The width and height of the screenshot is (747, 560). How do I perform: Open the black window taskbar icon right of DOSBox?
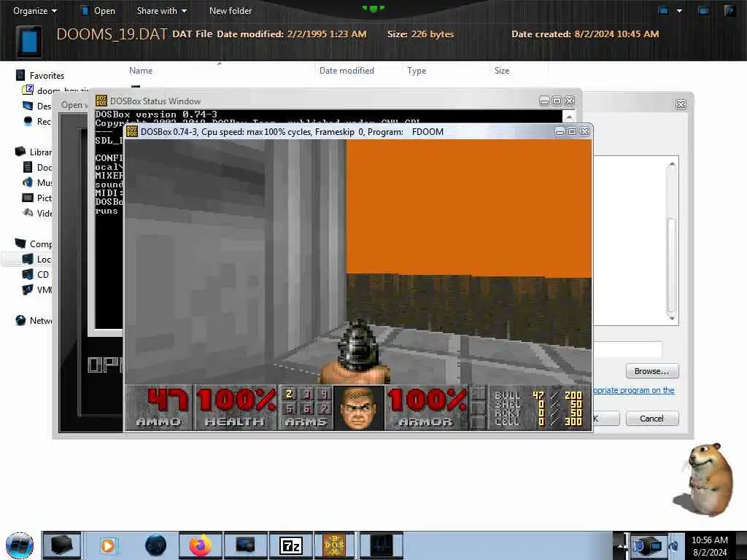click(x=381, y=545)
